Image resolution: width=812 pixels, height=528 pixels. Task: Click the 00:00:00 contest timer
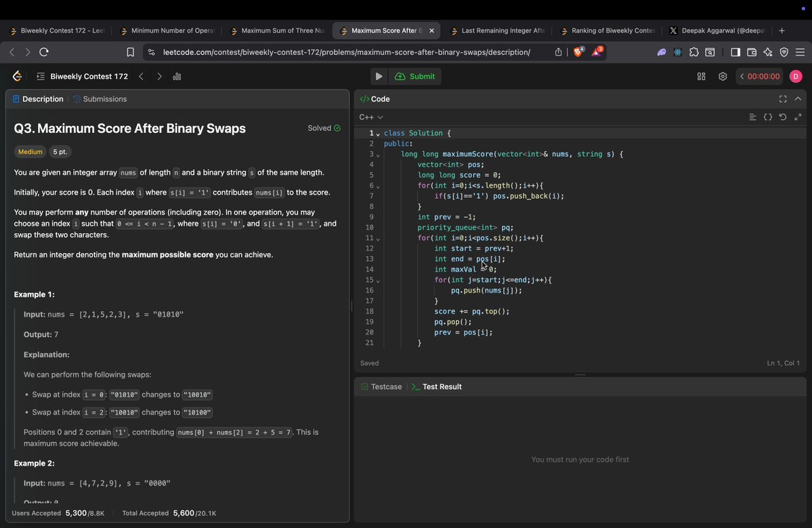pos(759,76)
